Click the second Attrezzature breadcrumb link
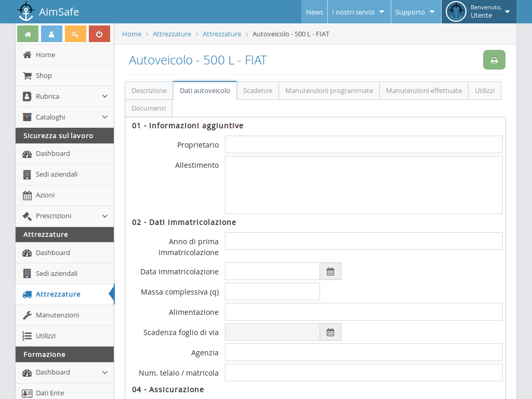The height and width of the screenshot is (399, 532). [222, 34]
